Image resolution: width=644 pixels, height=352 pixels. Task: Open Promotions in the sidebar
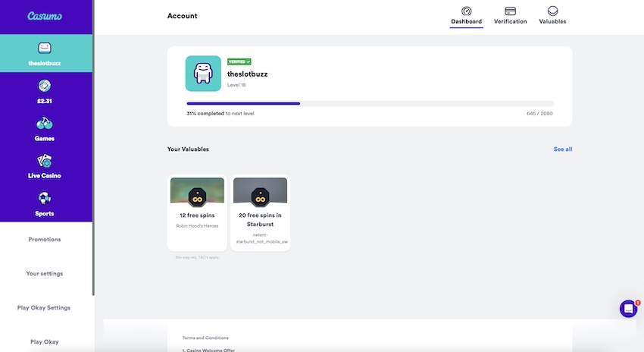coord(45,239)
